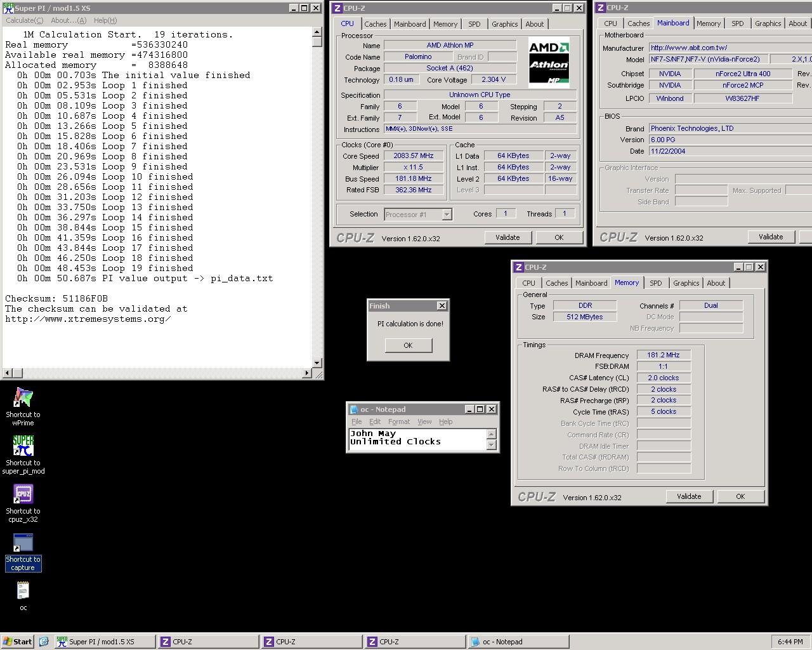Open the Help menu in Super PI

(105, 20)
